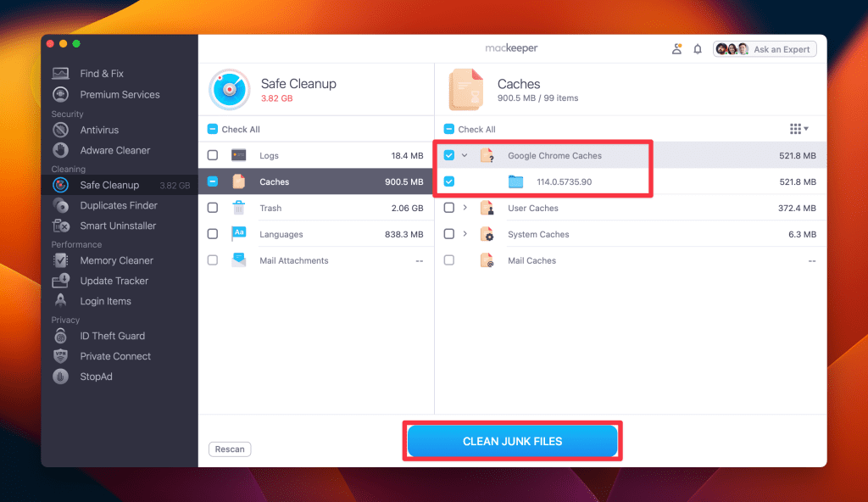The height and width of the screenshot is (502, 868).
Task: Toggle the Caches category checkbox
Action: [213, 181]
